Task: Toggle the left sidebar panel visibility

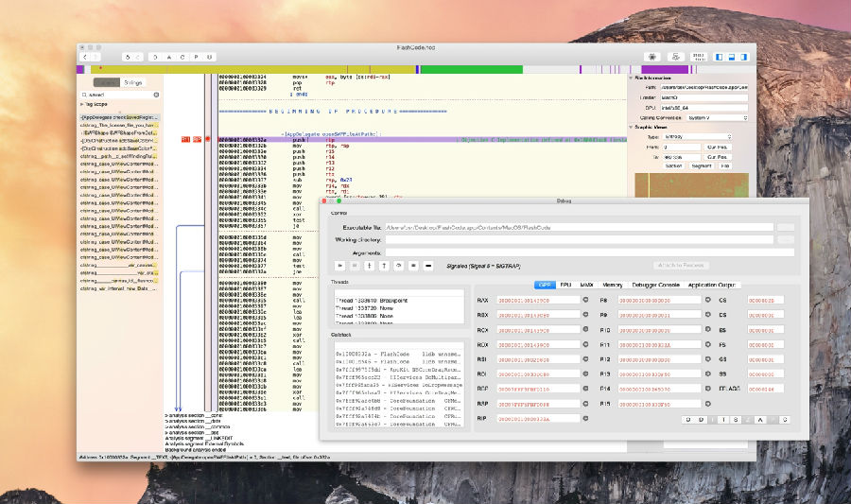Action: pos(721,58)
